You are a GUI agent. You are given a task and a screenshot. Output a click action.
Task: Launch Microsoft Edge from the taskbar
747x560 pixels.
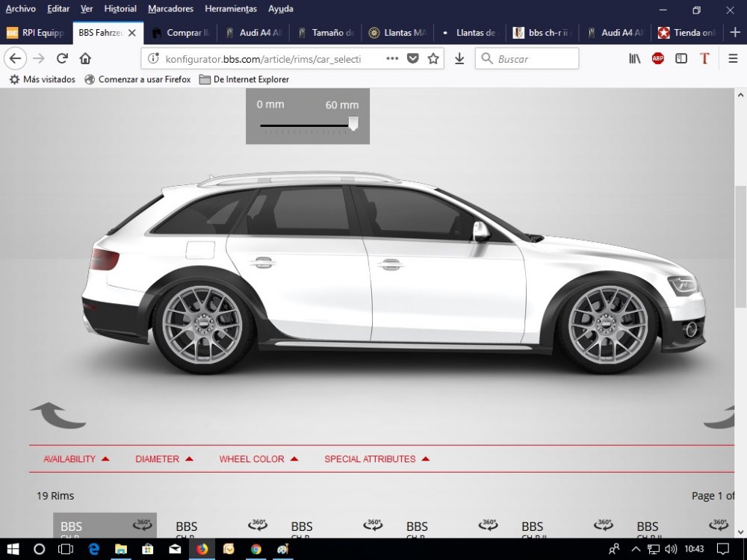coord(94,549)
